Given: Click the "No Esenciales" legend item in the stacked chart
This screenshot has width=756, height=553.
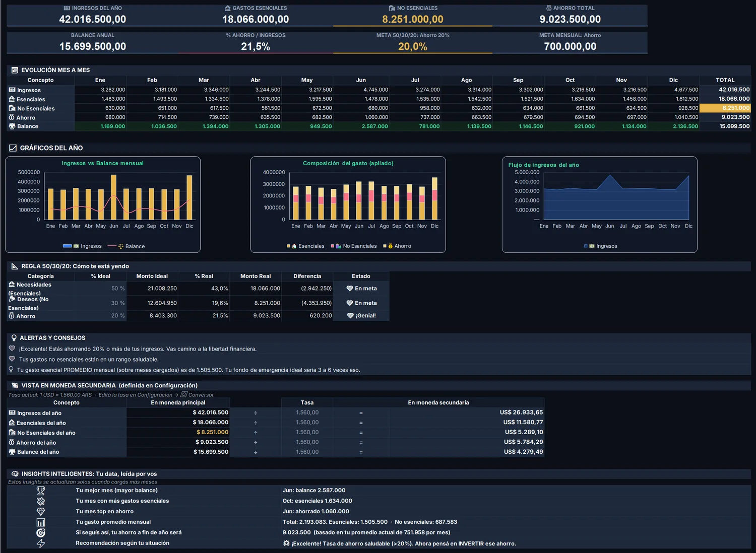Looking at the screenshot, I should (x=354, y=246).
